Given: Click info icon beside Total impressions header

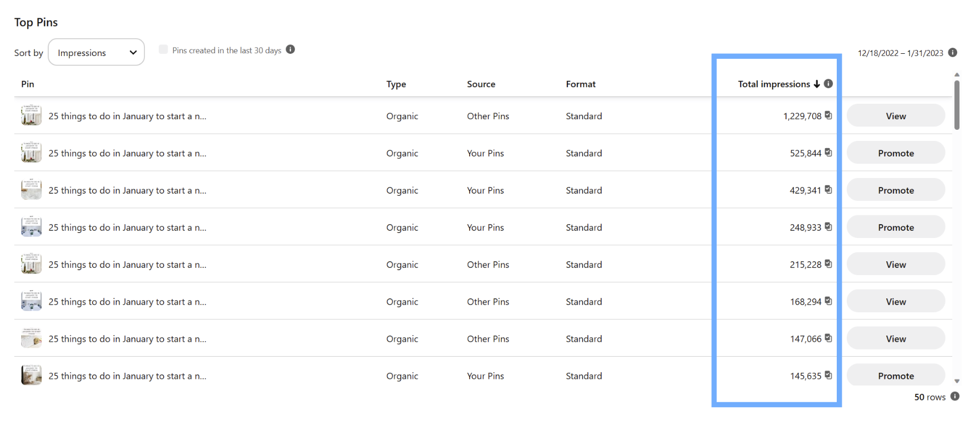Looking at the screenshot, I should 828,84.
